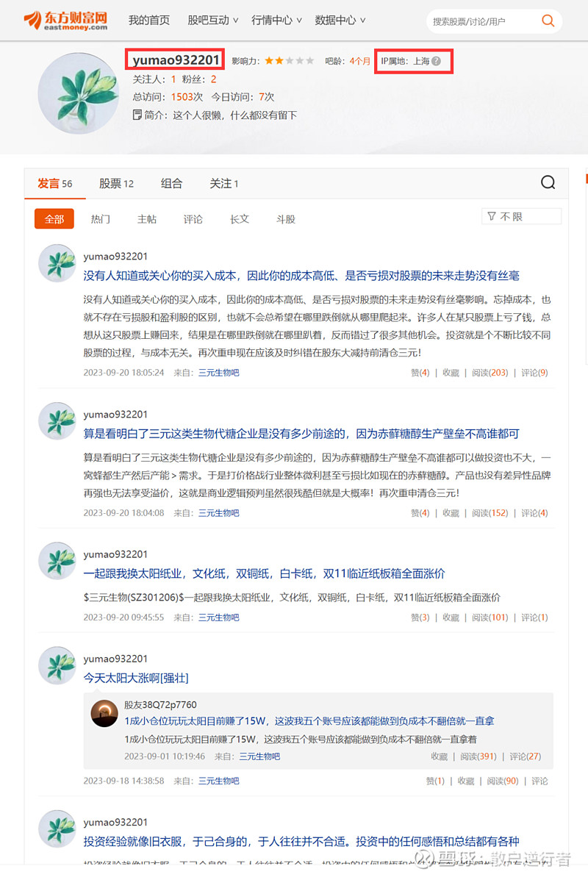
Task: Click 阅读(203) count on first post
Action: pos(490,373)
